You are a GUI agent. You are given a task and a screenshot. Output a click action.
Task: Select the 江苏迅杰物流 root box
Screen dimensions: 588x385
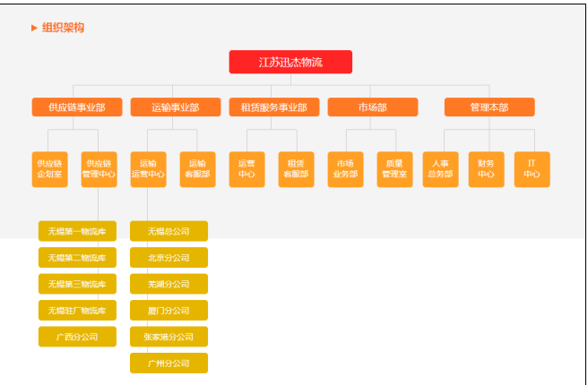pos(290,62)
